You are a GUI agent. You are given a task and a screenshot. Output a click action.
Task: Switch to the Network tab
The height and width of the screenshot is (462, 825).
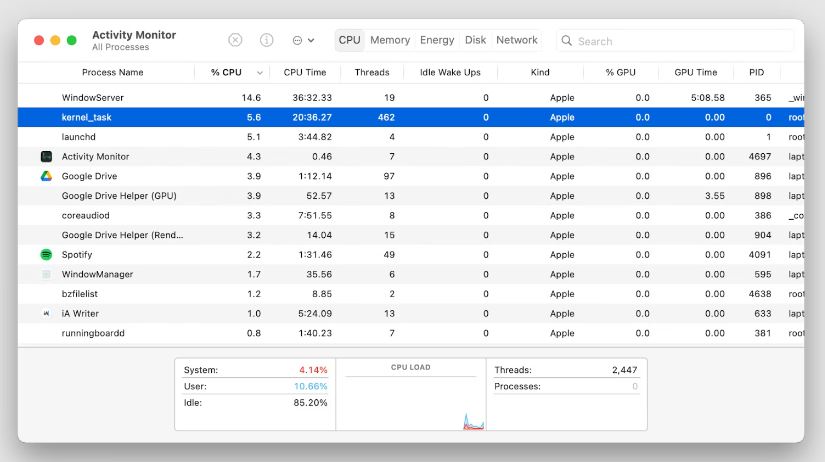(517, 40)
